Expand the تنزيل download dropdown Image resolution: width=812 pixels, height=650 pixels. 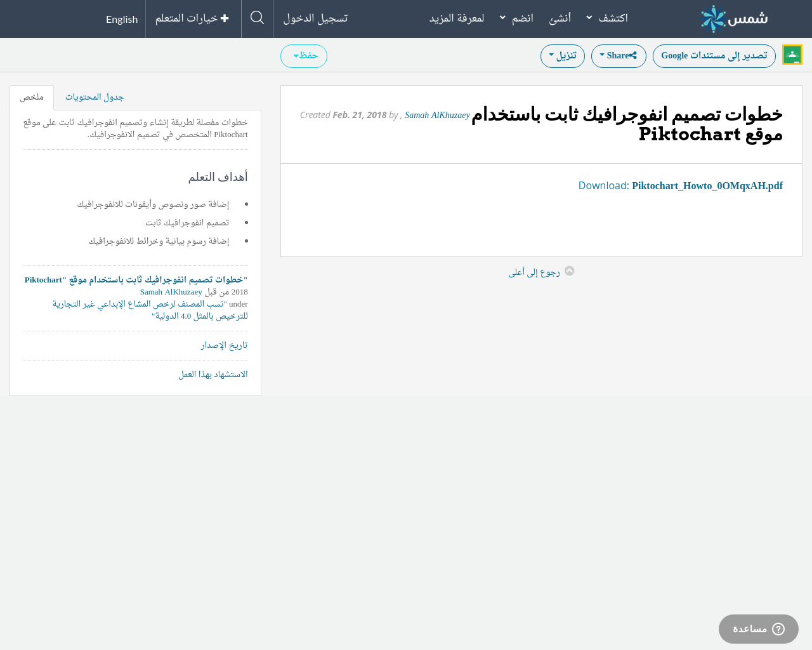(x=562, y=56)
